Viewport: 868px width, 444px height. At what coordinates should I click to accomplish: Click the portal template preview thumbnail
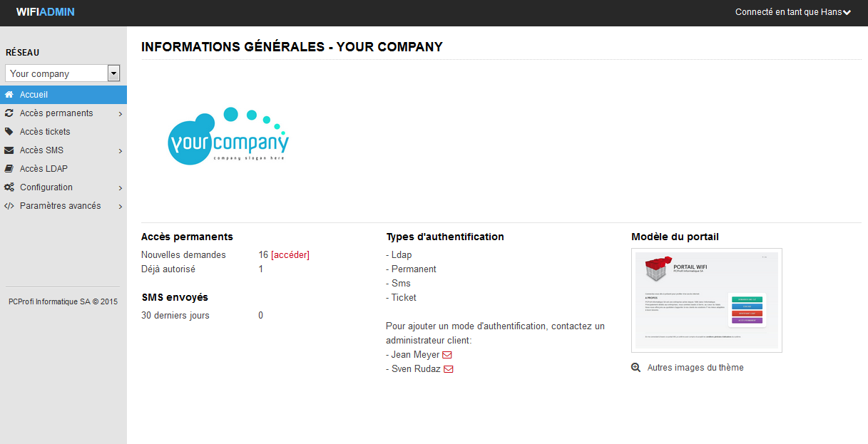coord(707,300)
